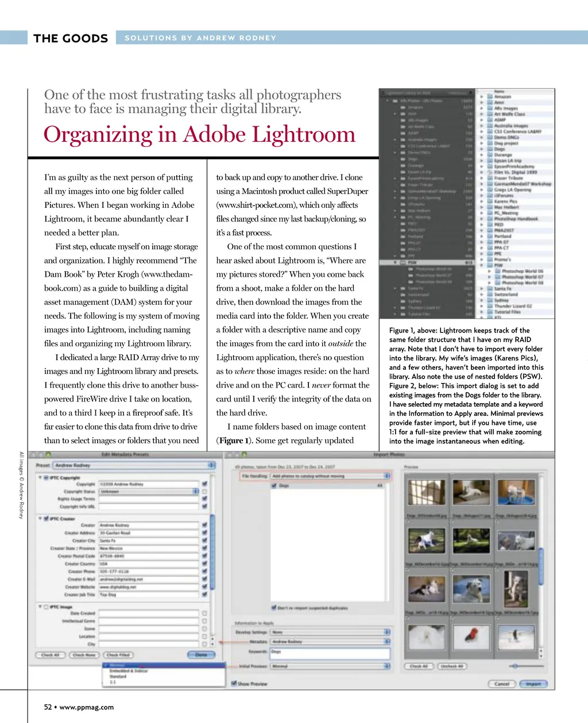588x723 pixels.
Task: Click the Keywords field containing Dogs
Action: pyautogui.click(x=329, y=652)
